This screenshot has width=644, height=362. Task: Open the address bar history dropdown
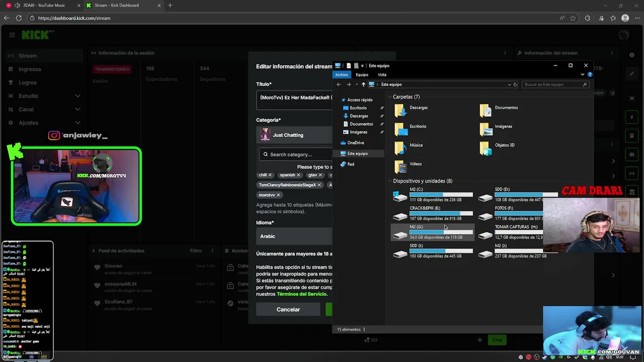pos(509,84)
